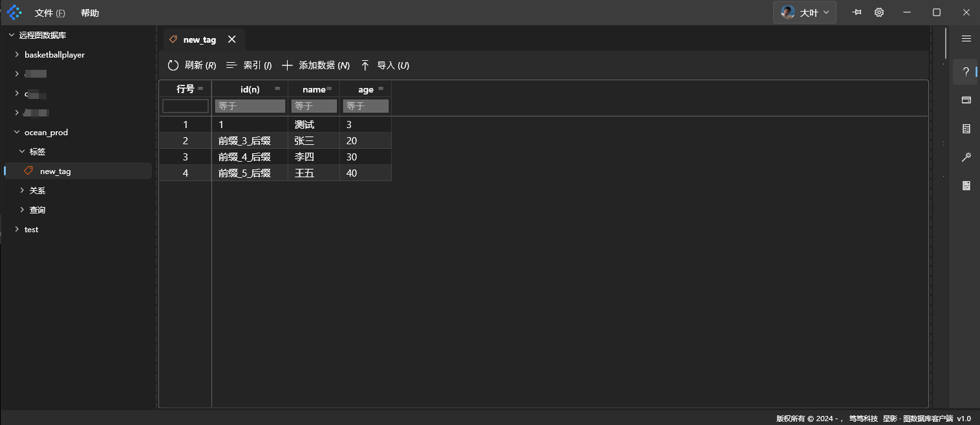Click the card icon in right sidebar

pos(966,100)
